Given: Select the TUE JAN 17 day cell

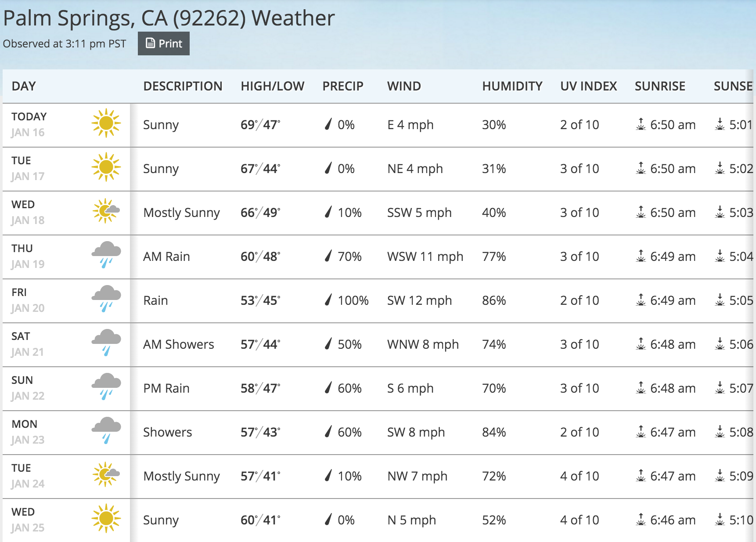Looking at the screenshot, I should [28, 169].
